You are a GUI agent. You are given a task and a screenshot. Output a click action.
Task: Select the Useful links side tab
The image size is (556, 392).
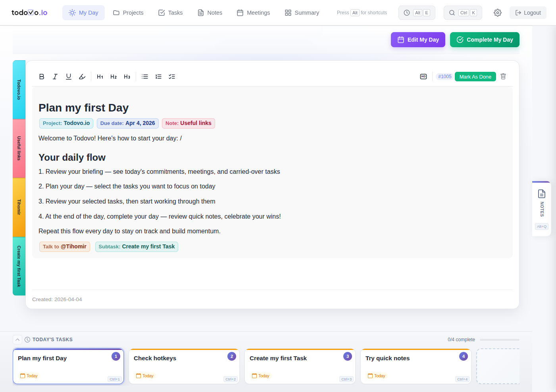point(19,148)
